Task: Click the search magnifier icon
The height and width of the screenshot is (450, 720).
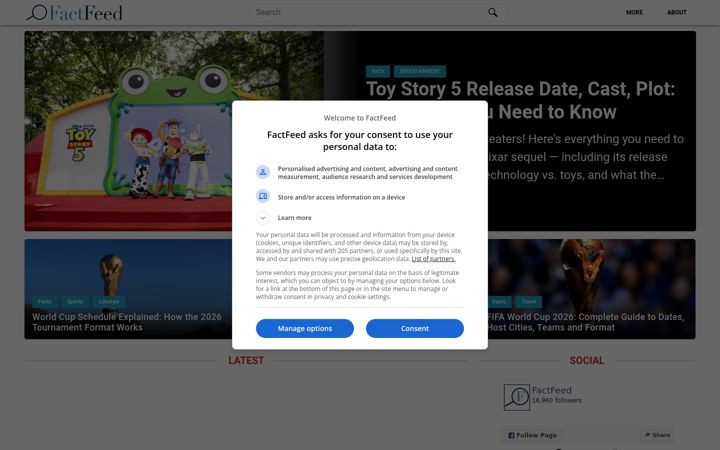Action: pos(493,12)
